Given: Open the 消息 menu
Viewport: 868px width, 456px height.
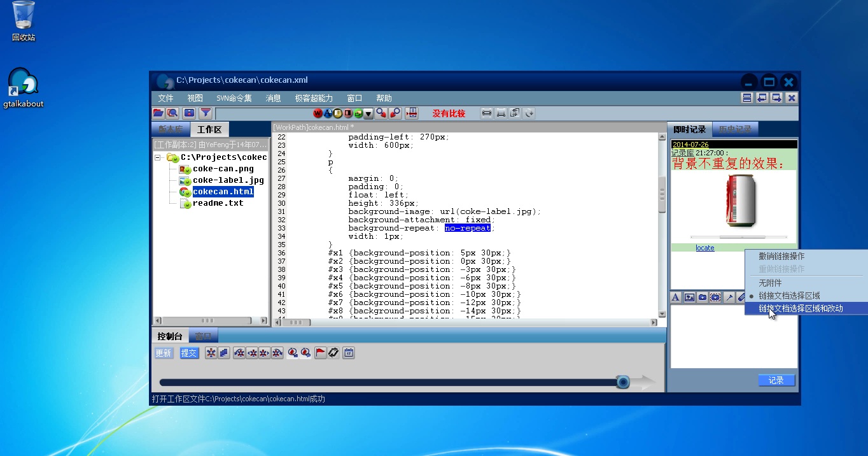Looking at the screenshot, I should pyautogui.click(x=274, y=98).
